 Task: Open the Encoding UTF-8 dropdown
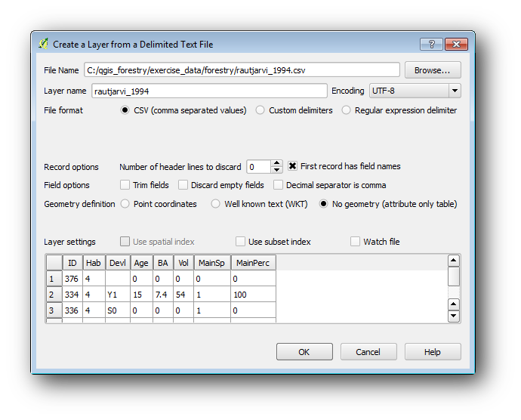tap(415, 91)
